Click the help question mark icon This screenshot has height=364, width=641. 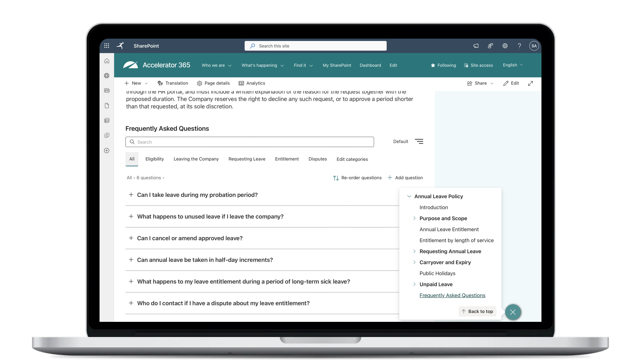(x=519, y=46)
